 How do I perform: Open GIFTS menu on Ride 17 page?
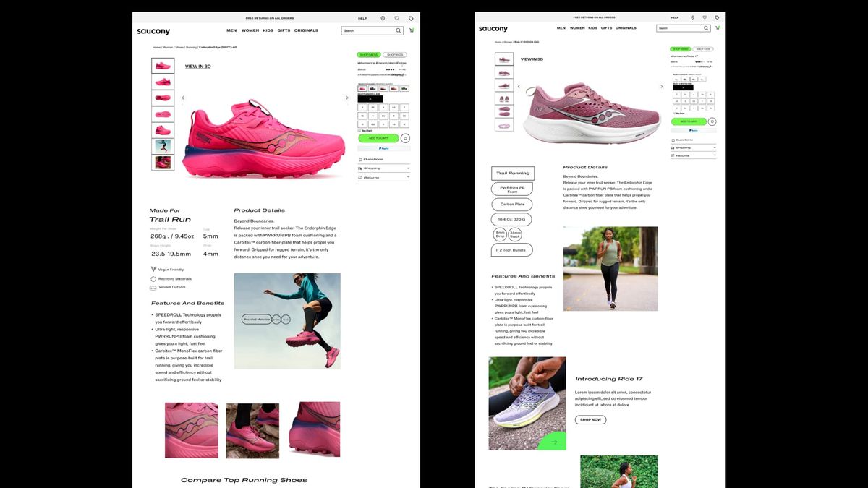tap(606, 28)
